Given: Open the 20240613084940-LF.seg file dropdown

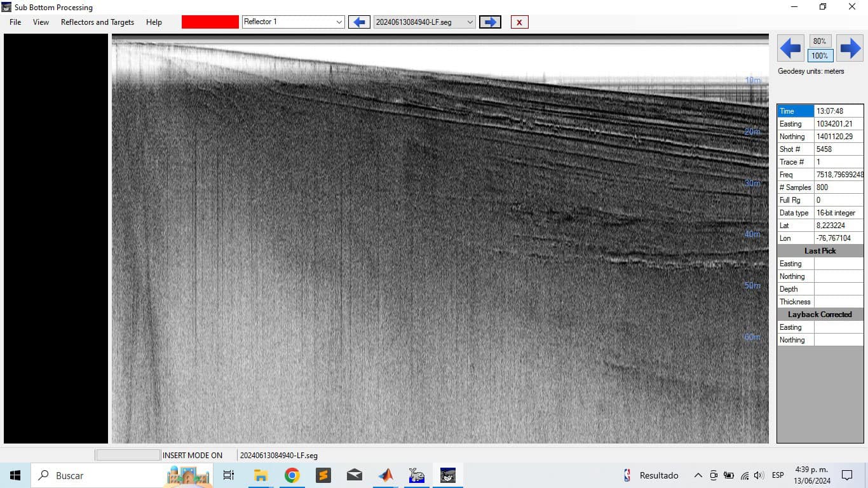Looking at the screenshot, I should coord(424,22).
